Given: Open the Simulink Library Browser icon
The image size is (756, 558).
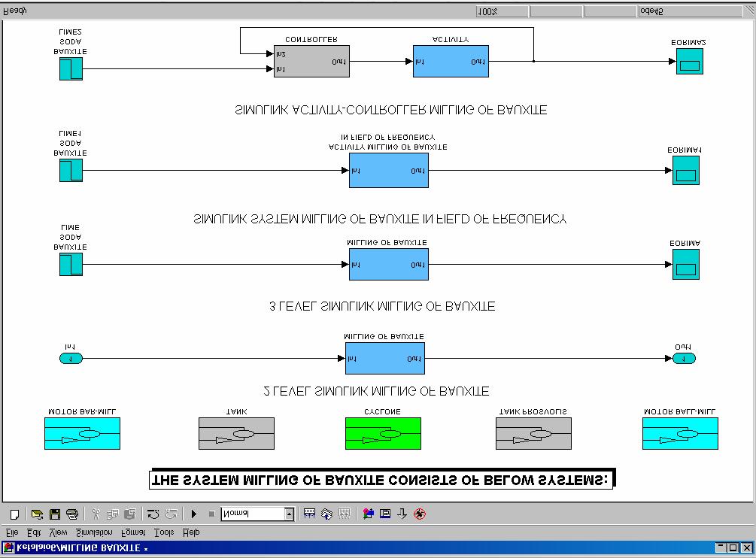Looking at the screenshot, I should (x=368, y=514).
